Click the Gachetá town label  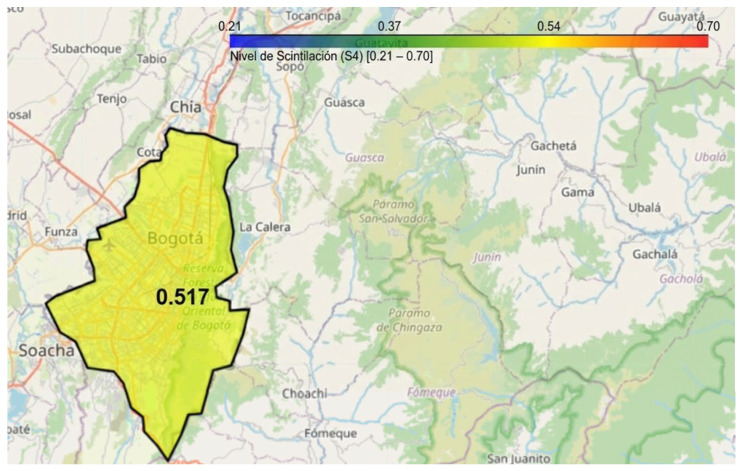pyautogui.click(x=553, y=146)
